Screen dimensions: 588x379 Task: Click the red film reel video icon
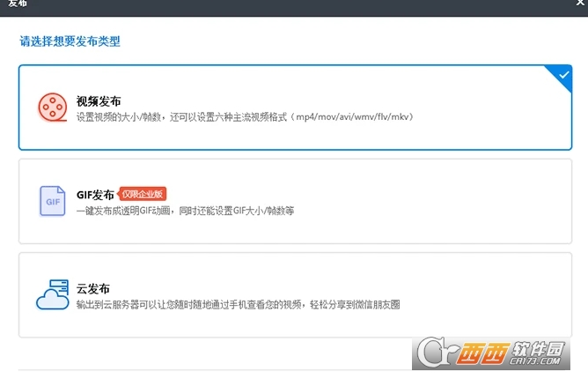[x=52, y=108]
